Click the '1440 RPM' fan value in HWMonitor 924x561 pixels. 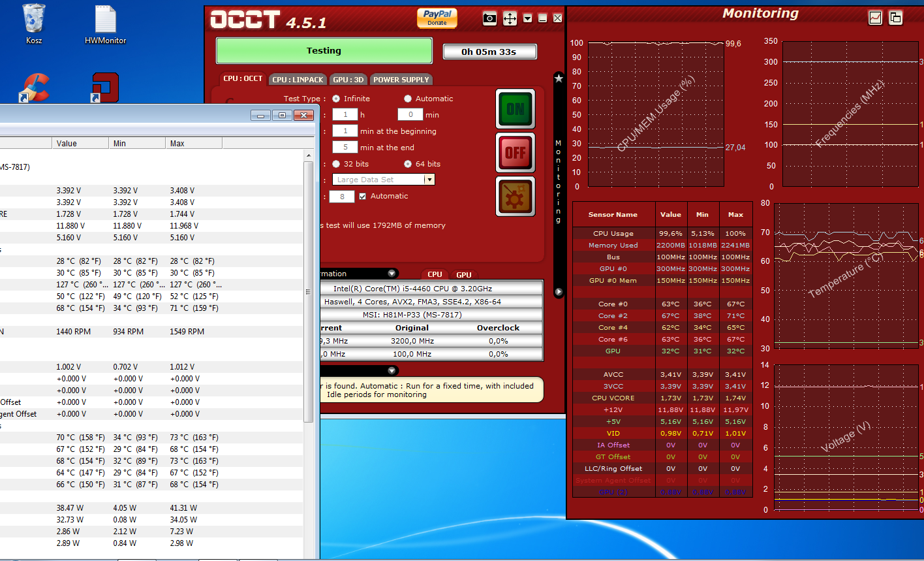point(73,332)
